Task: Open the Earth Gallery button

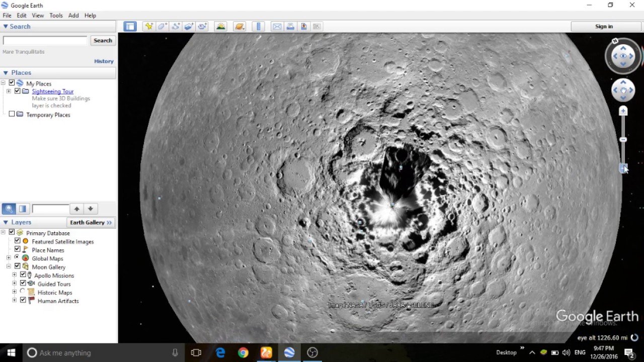Action: click(x=91, y=222)
